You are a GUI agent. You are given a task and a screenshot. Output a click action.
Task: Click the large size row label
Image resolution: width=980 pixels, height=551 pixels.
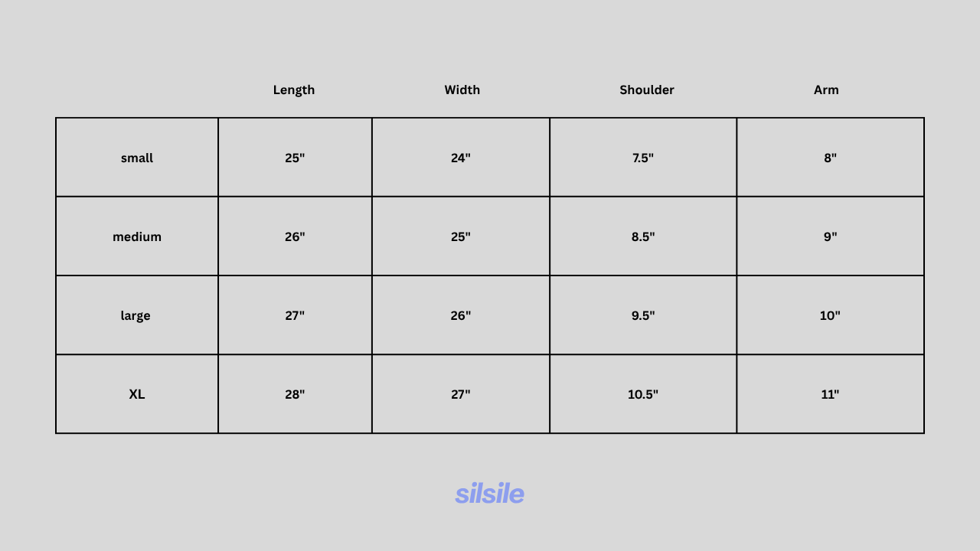click(136, 316)
